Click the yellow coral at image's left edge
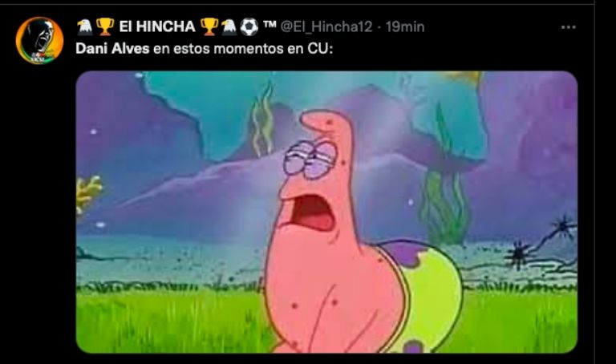Image resolution: width=616 pixels, height=364 pixels. click(88, 195)
